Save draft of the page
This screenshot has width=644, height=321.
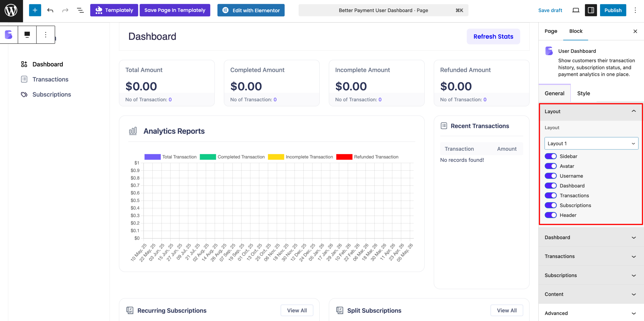[550, 10]
